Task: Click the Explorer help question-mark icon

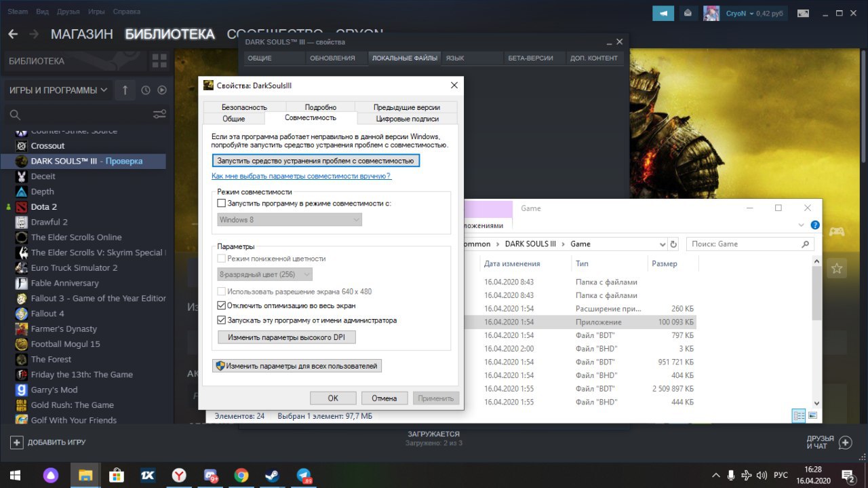Action: pyautogui.click(x=815, y=225)
